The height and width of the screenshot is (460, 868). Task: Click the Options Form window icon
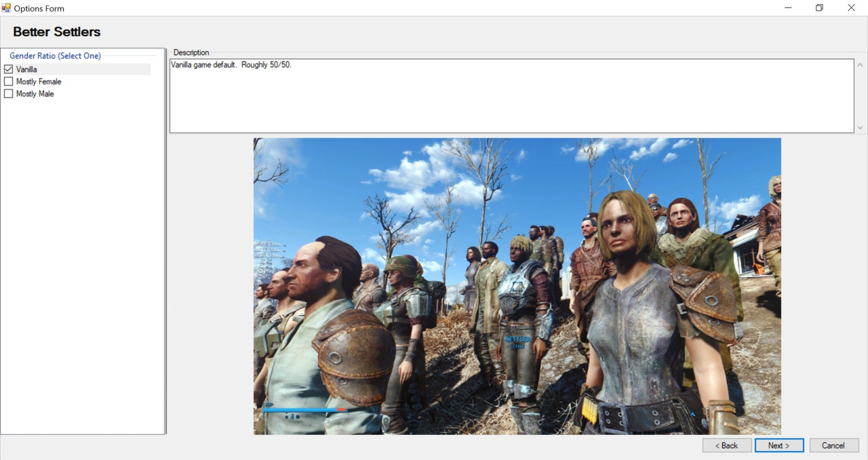point(7,8)
